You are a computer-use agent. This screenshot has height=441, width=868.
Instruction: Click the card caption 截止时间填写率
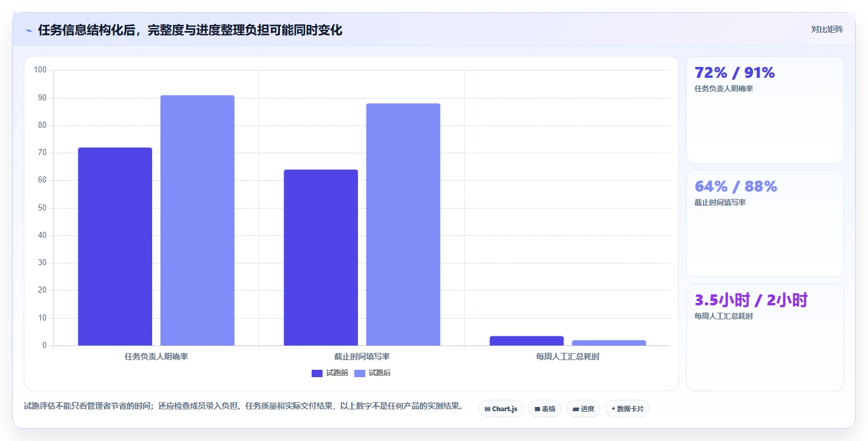coord(720,203)
